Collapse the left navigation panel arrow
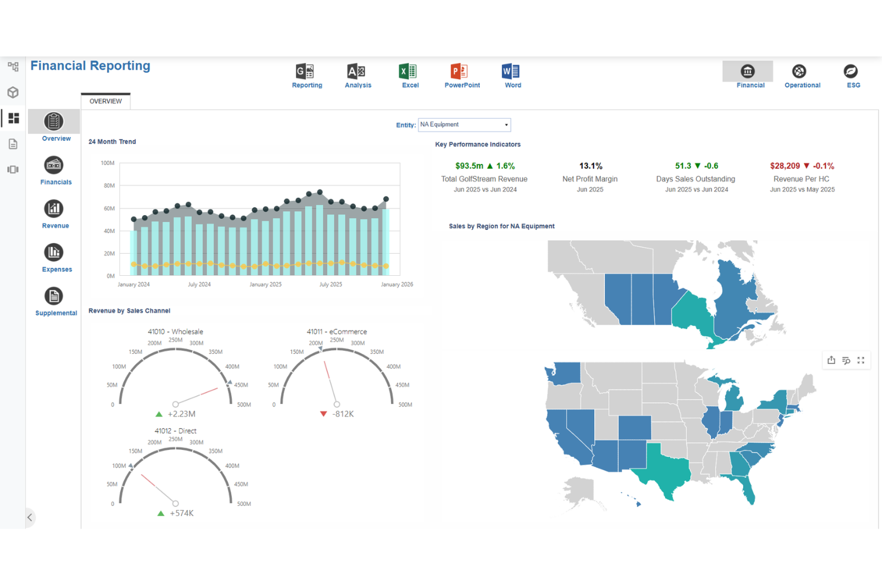882x588 pixels. click(30, 517)
